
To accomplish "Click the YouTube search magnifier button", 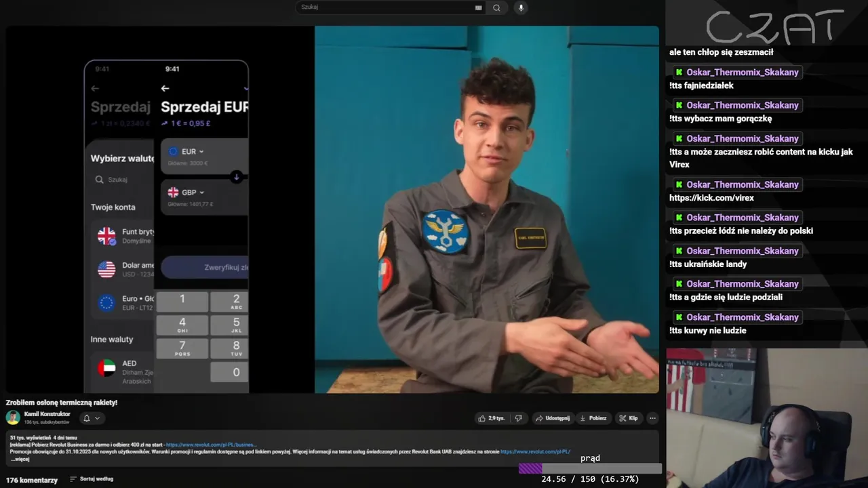I will pyautogui.click(x=496, y=7).
